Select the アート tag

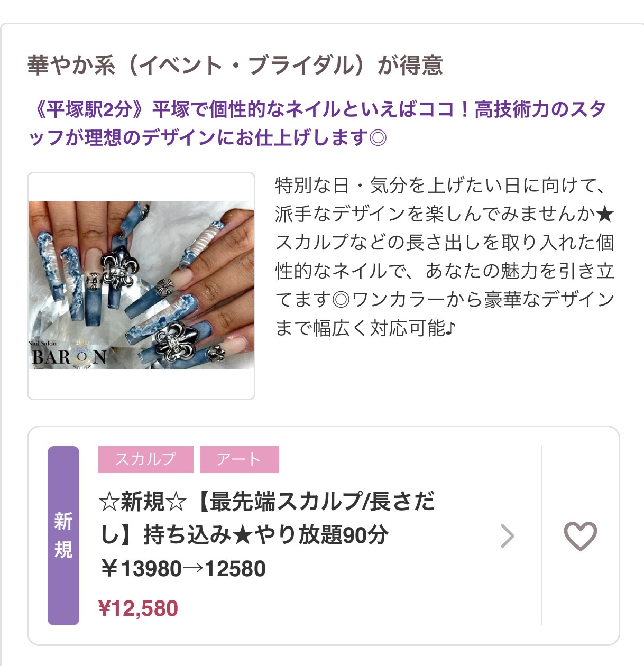pyautogui.click(x=239, y=459)
